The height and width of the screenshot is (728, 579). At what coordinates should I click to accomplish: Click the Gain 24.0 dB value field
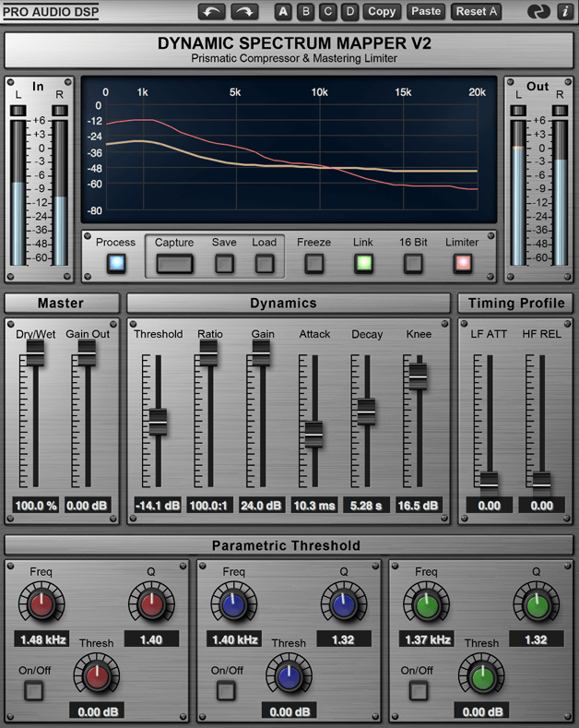point(261,506)
